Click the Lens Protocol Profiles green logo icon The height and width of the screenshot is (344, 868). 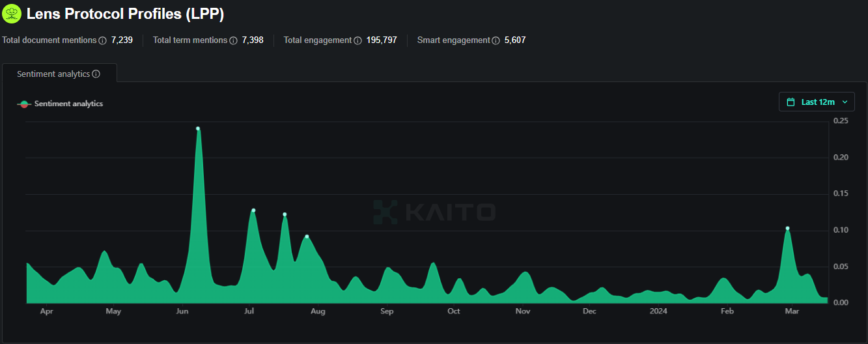click(12, 14)
